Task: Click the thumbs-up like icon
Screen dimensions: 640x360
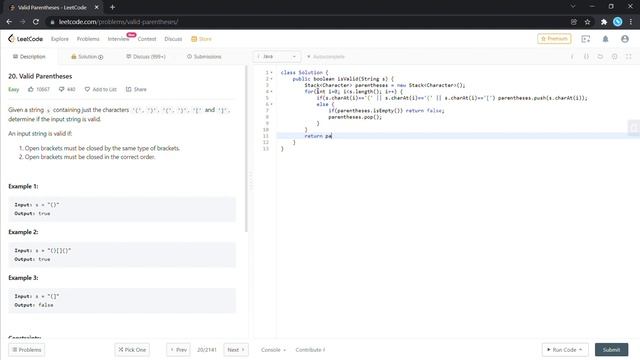Action: point(31,89)
